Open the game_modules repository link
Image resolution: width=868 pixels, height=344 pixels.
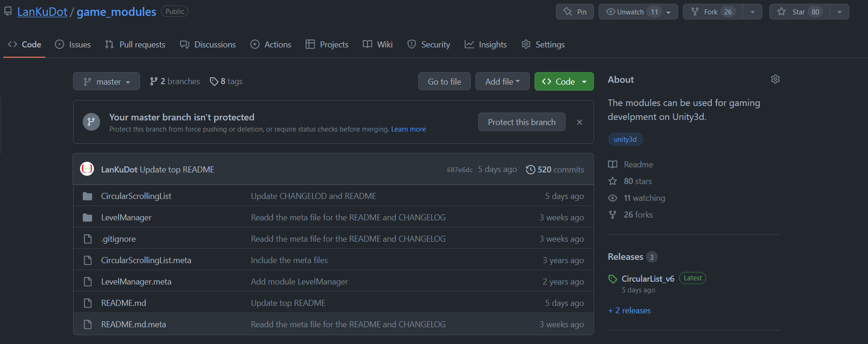[116, 12]
